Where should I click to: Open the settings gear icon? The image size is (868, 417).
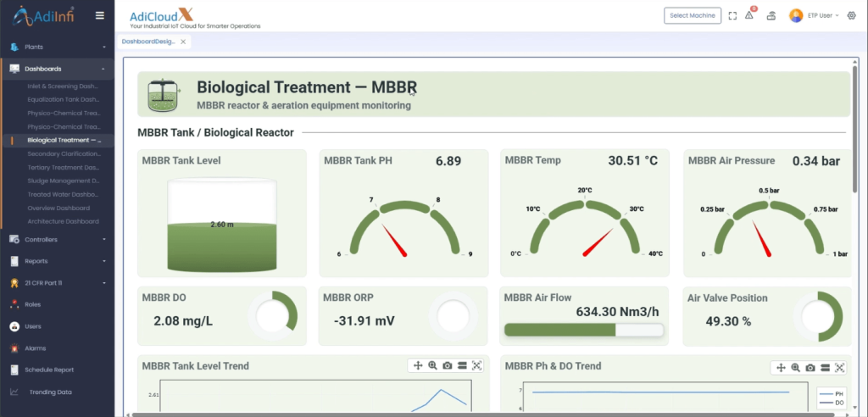pos(851,15)
